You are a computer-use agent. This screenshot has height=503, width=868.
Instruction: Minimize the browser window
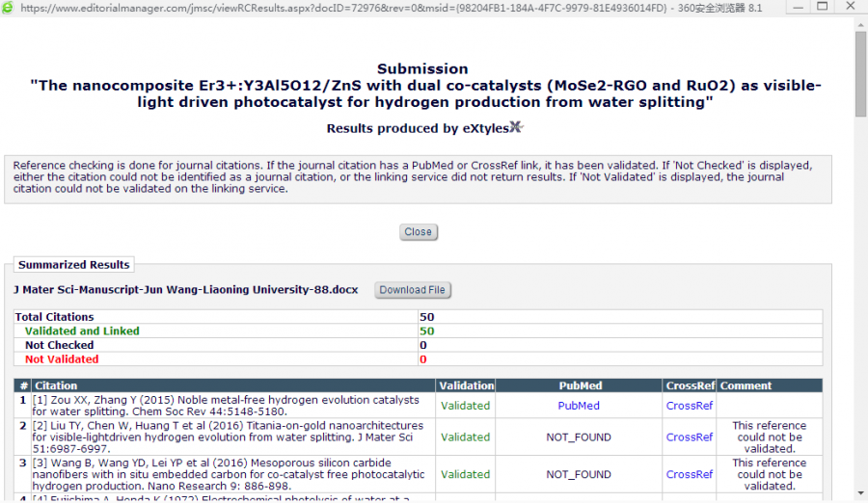tap(798, 7)
